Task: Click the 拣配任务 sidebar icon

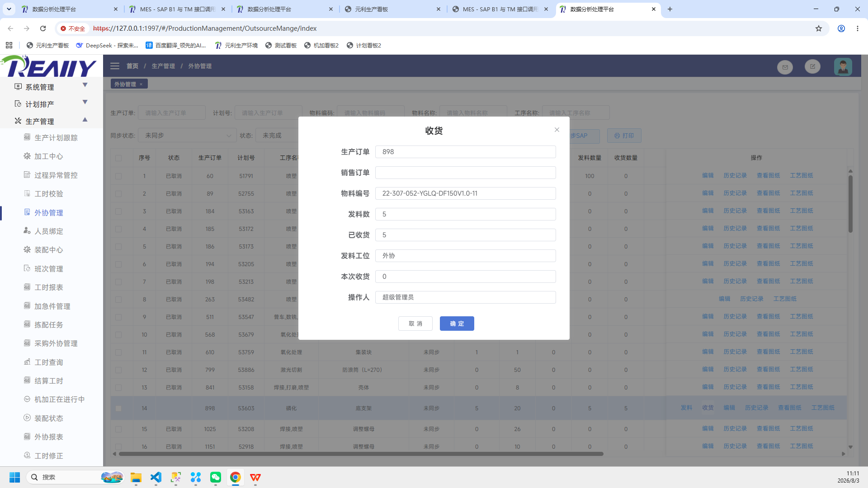Action: coord(27,324)
